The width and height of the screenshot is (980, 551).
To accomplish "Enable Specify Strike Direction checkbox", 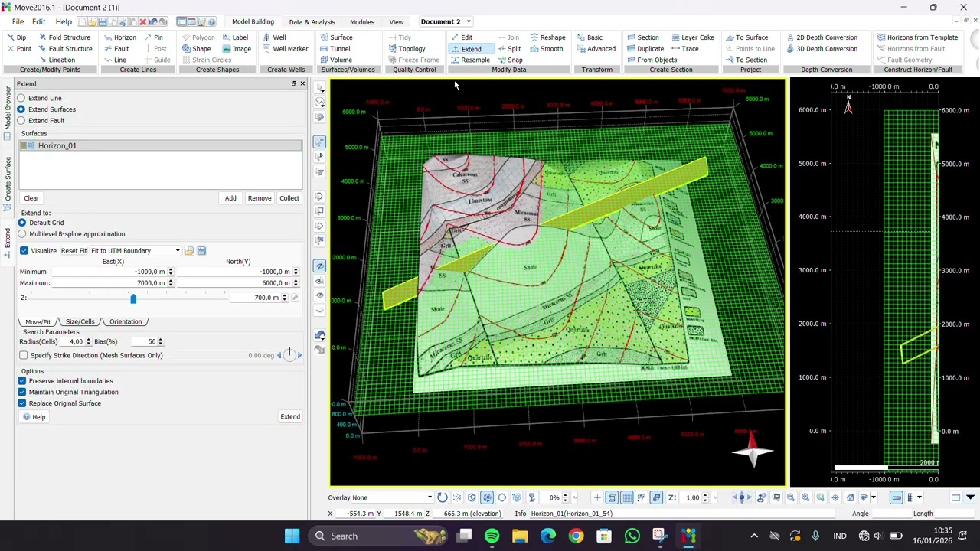I will tap(24, 355).
